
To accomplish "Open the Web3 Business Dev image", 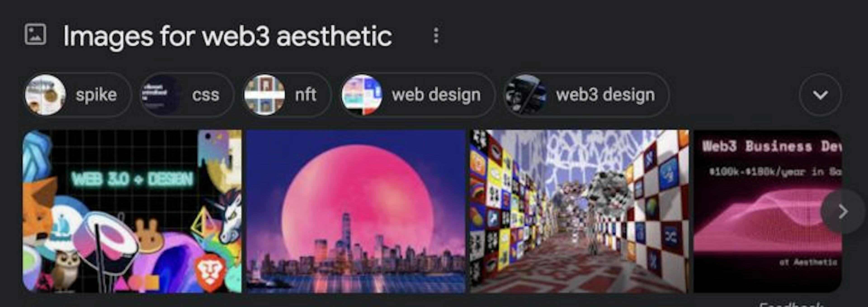I will [x=768, y=211].
